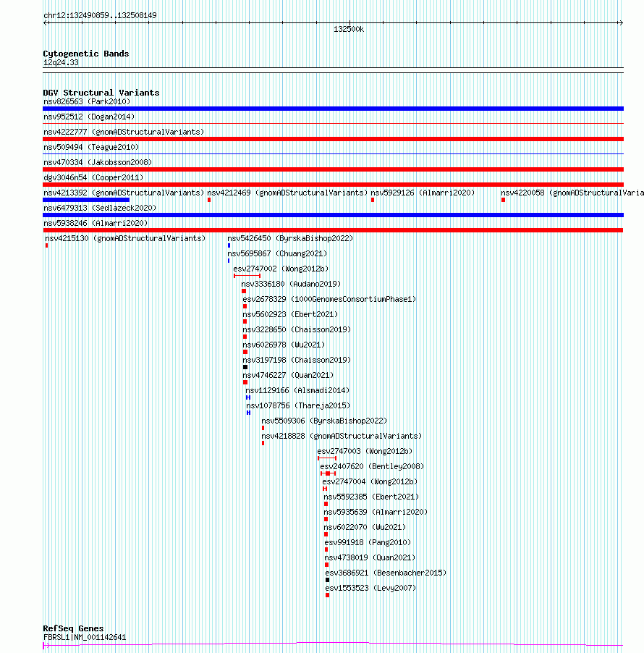Viewport: 644px width, 653px height.
Task: Click the left arrow on the ruler
Action: tap(46, 23)
